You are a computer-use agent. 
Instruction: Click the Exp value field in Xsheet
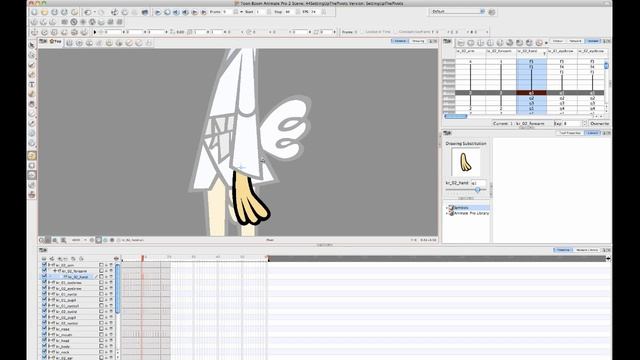pos(572,123)
